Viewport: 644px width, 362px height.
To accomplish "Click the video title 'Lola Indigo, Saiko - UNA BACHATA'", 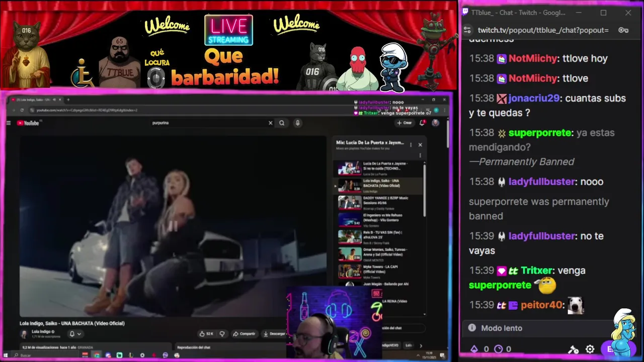I will (x=72, y=323).
